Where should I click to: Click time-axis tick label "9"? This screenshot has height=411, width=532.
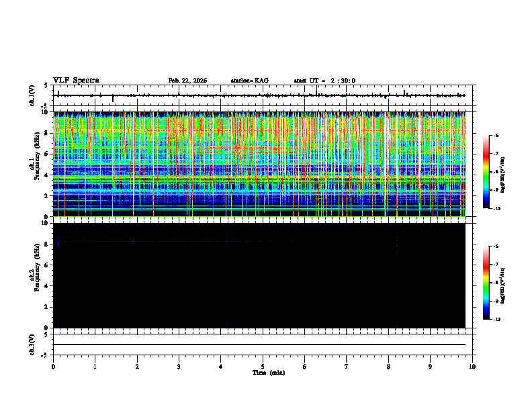(430, 367)
